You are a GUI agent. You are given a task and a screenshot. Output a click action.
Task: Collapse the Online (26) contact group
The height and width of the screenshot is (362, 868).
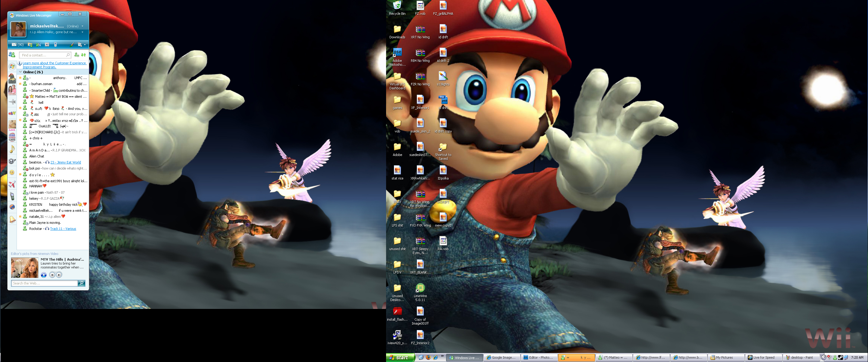coord(20,72)
